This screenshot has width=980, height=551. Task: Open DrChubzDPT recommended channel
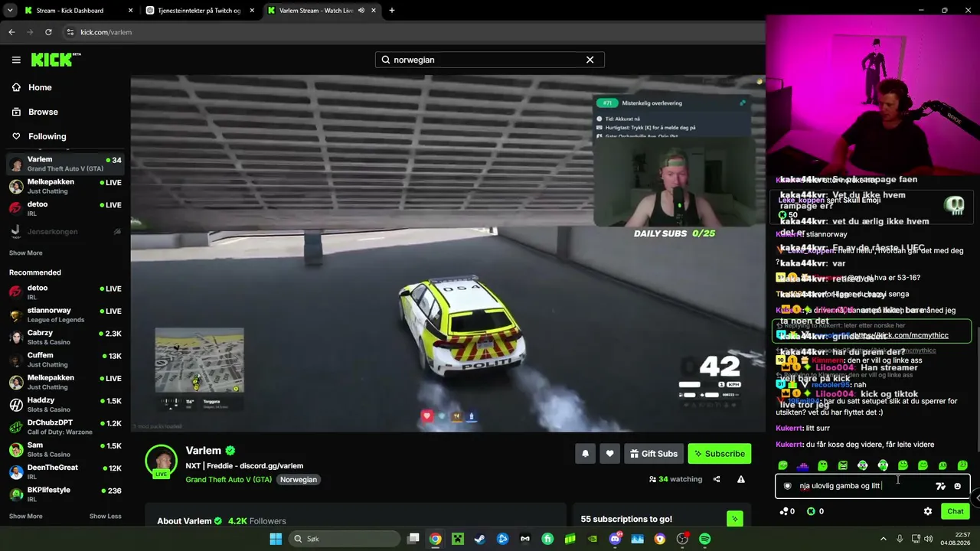point(66,427)
